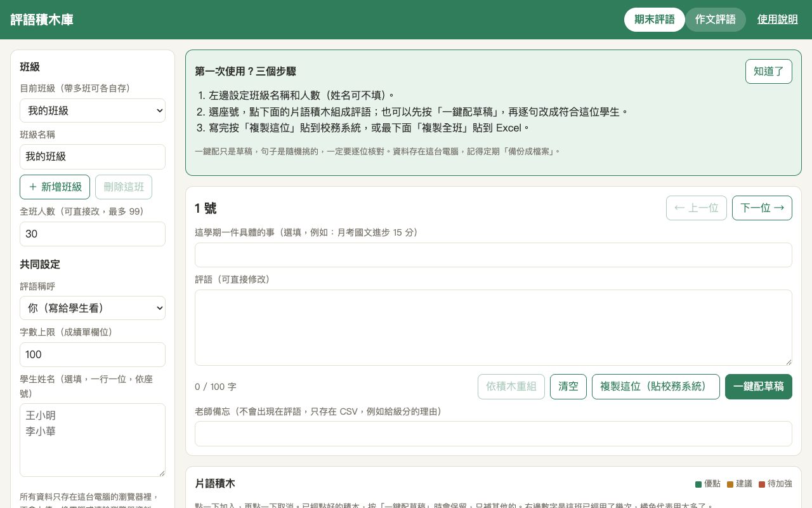The height and width of the screenshot is (508, 812).
Task: Open the 使用說明 link
Action: (x=778, y=20)
